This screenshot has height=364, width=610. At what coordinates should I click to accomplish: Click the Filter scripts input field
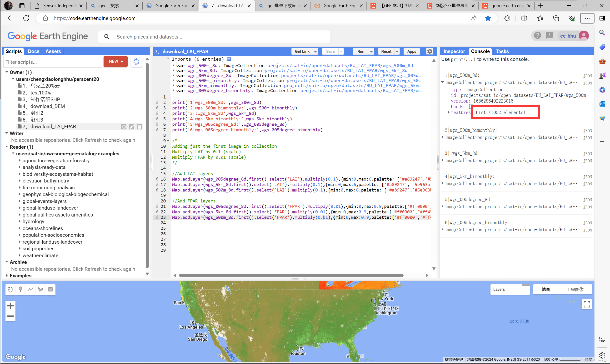(x=53, y=62)
